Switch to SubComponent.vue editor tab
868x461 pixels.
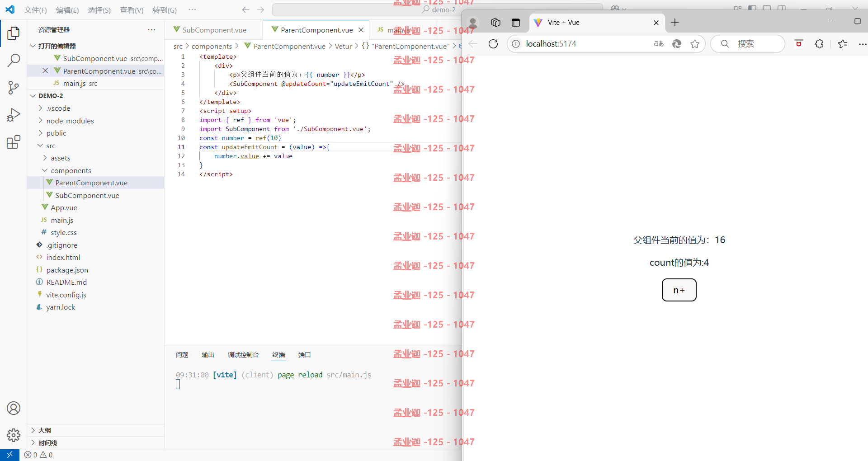point(214,30)
